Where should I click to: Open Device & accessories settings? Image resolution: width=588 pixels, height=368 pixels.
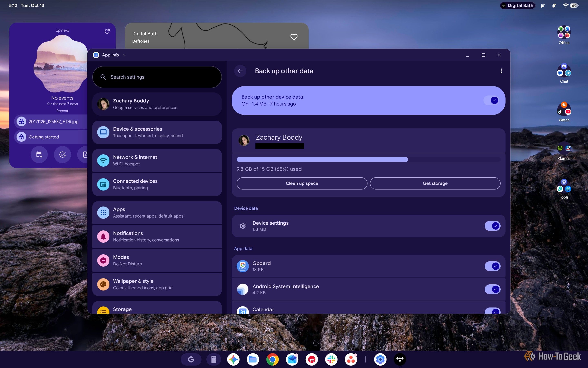tap(157, 132)
